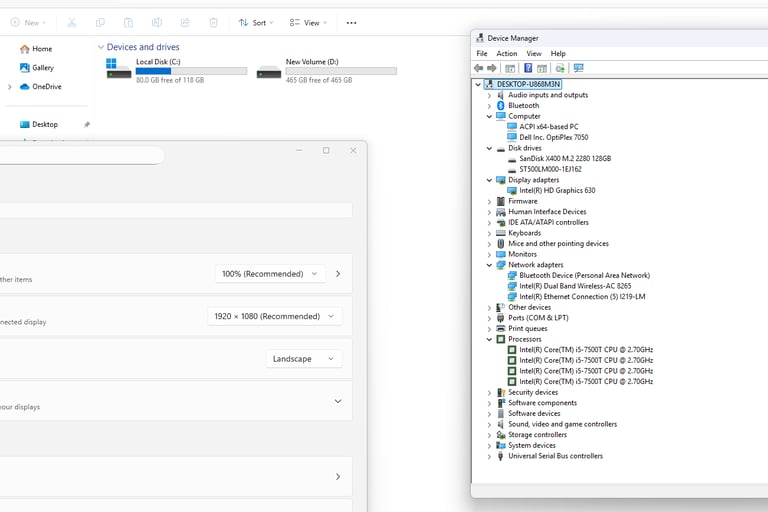Image resolution: width=768 pixels, height=512 pixels.
Task: Collapse the Disk drives category
Action: tap(489, 148)
